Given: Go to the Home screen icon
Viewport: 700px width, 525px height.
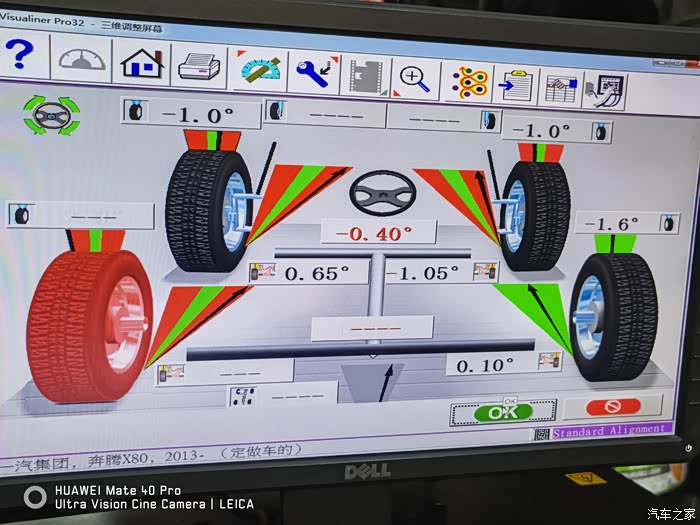Looking at the screenshot, I should pos(142,64).
